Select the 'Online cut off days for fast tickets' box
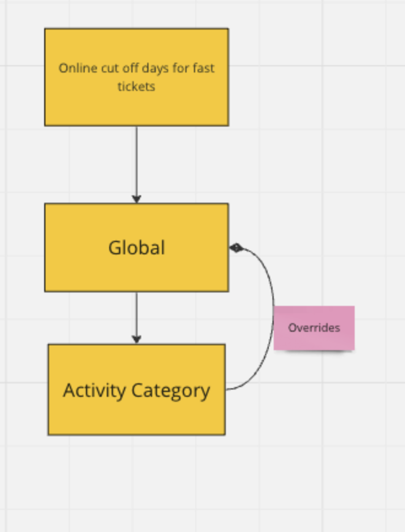 tap(137, 77)
